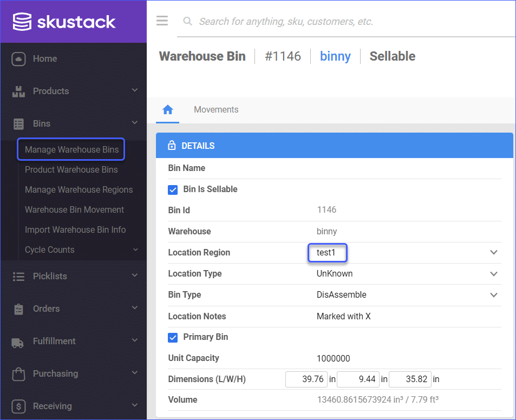
Task: Open the Home tab house icon
Action: coord(168,110)
